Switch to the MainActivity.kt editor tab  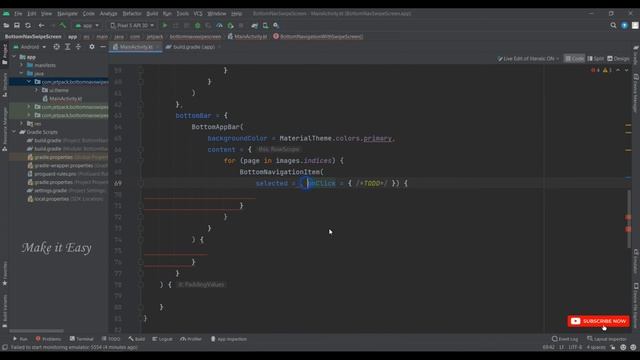pos(136,47)
